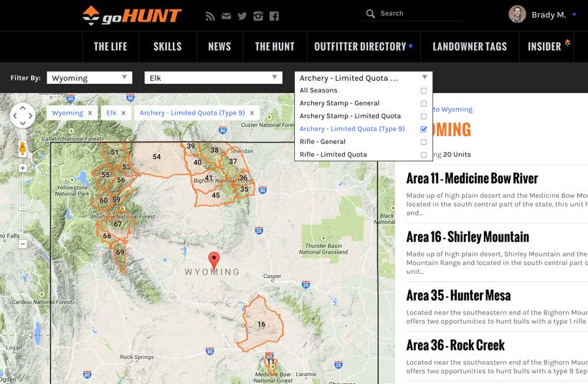
Task: Select 'All Seasons' option text
Action: 318,90
